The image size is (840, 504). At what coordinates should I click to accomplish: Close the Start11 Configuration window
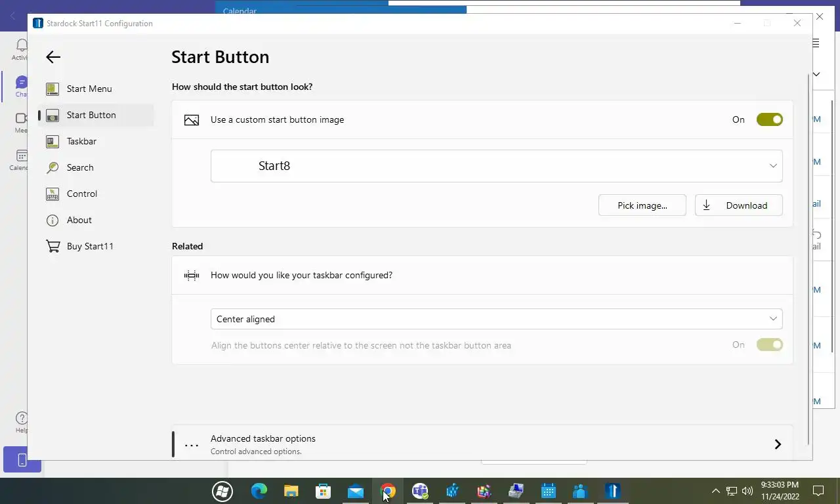click(x=797, y=23)
